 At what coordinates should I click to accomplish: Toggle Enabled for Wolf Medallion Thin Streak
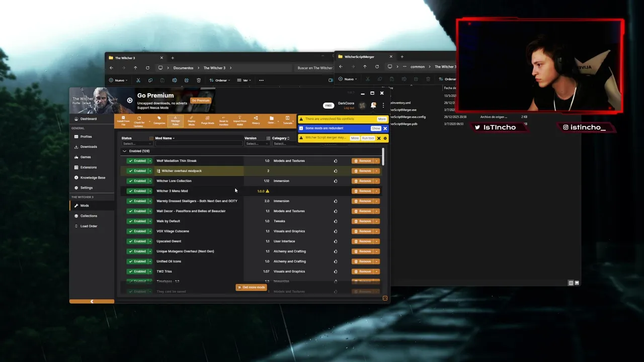[136, 161]
